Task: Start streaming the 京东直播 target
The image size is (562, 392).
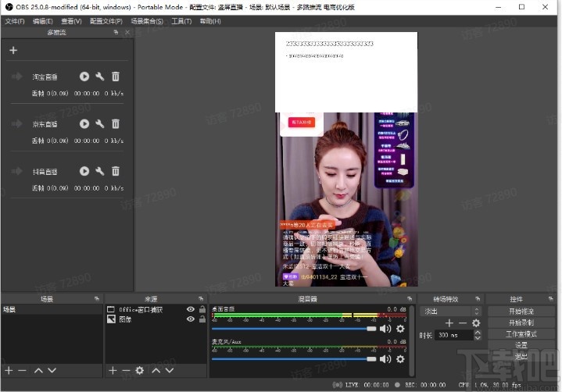Action: click(x=84, y=123)
